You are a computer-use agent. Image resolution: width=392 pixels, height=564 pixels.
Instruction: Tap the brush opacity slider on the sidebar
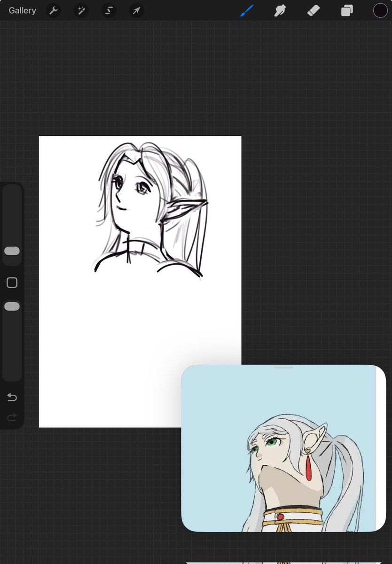12,306
